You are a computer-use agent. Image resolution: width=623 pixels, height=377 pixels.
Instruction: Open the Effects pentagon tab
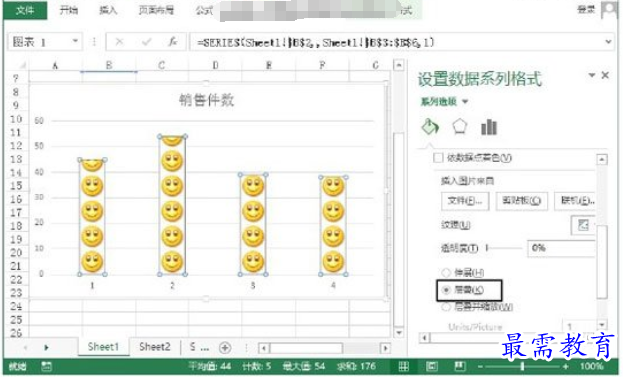459,127
